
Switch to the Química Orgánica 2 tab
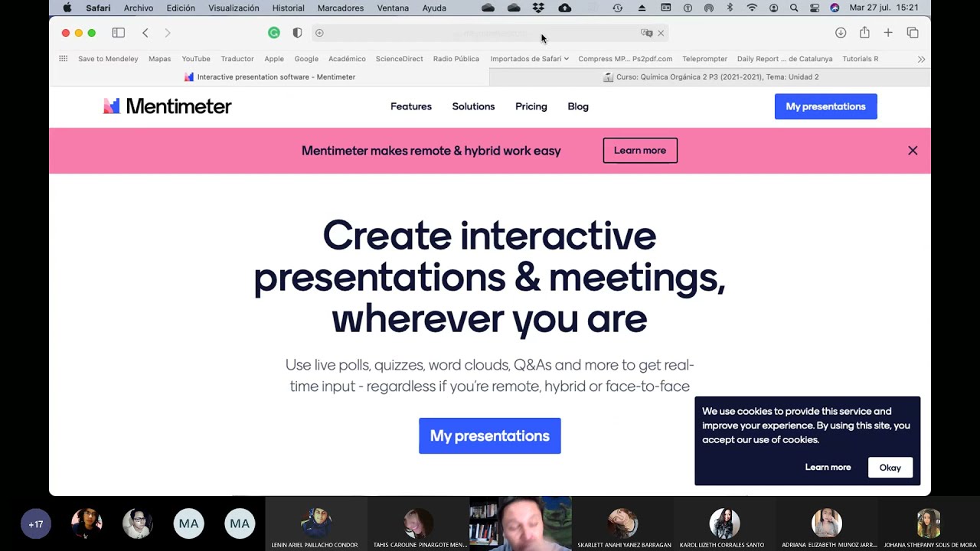[710, 77]
